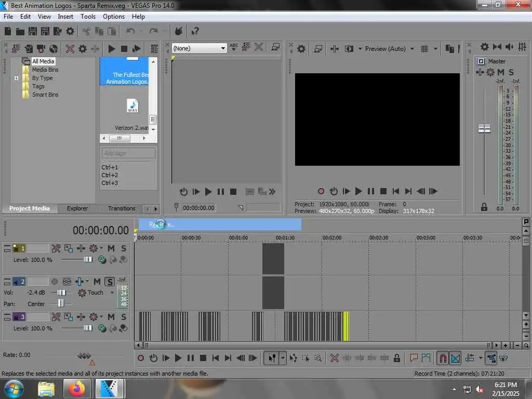This screenshot has height=399, width=532.
Task: Arm audio track 2 for record
Action: click(x=54, y=282)
